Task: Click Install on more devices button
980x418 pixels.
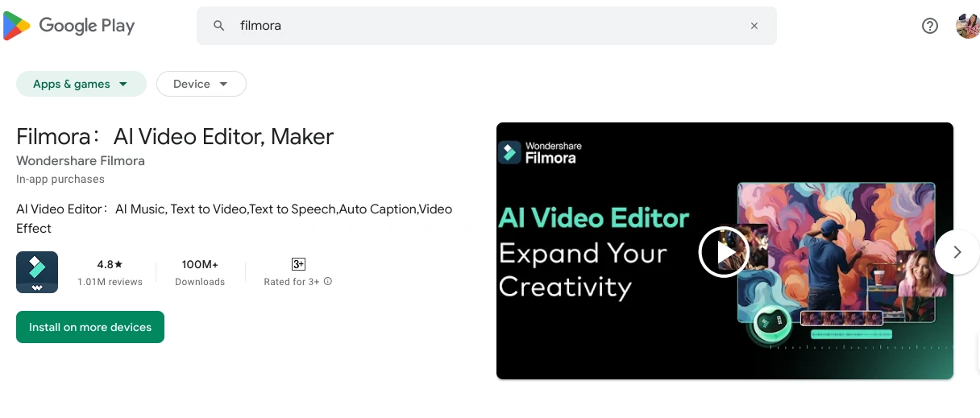Action: pyautogui.click(x=90, y=327)
